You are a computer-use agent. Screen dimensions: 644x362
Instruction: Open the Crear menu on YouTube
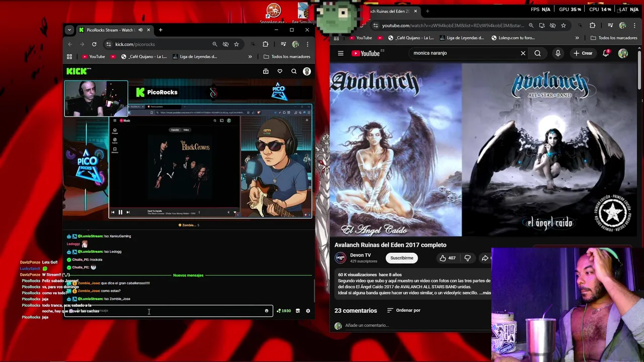(583, 53)
